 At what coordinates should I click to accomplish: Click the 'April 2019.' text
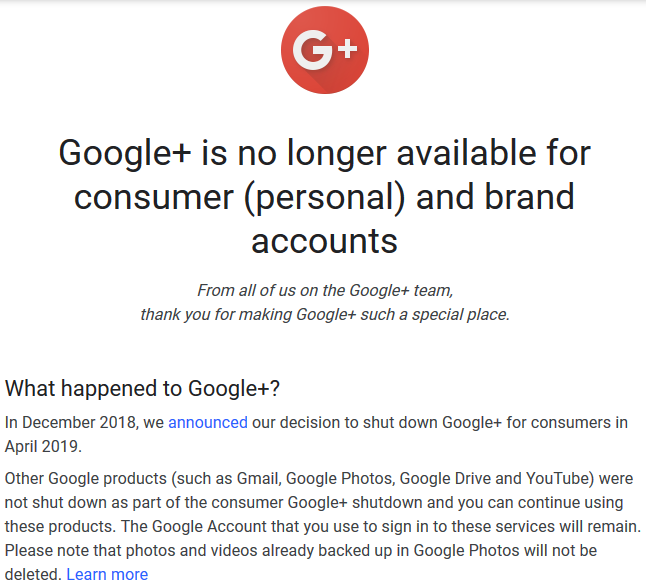pos(43,447)
